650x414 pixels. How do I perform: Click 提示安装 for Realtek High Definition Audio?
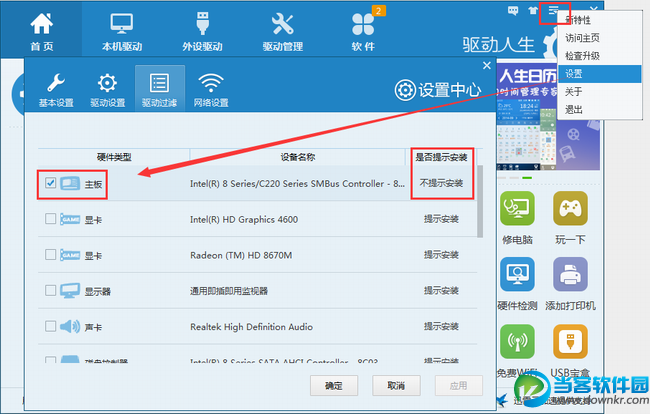tap(441, 327)
